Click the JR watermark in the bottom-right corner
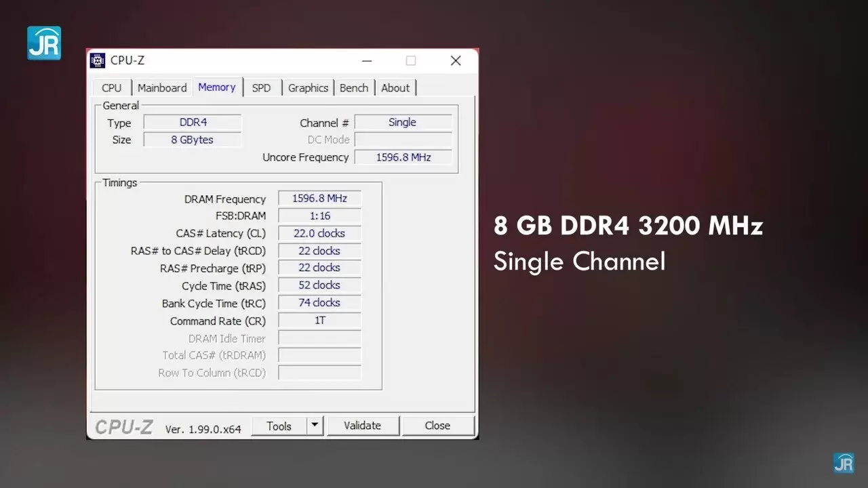868x488 pixels. click(x=844, y=464)
